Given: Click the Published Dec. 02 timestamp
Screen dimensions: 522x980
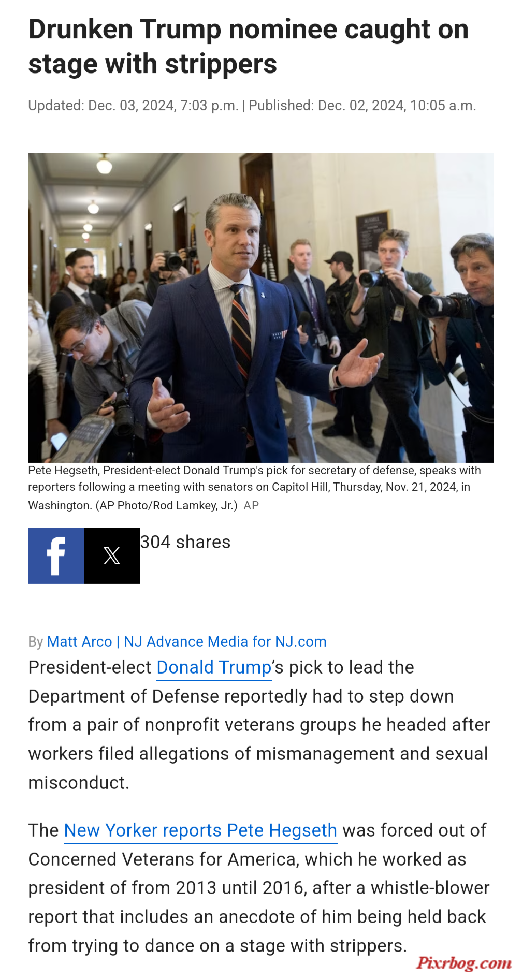Looking at the screenshot, I should tap(362, 106).
